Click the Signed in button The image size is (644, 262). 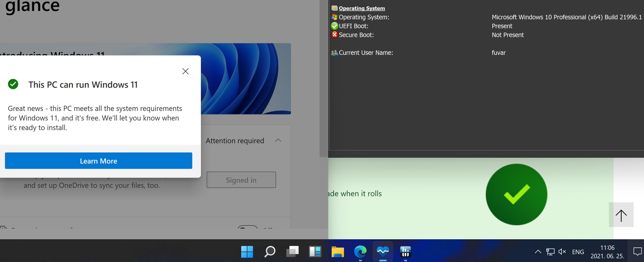[241, 180]
